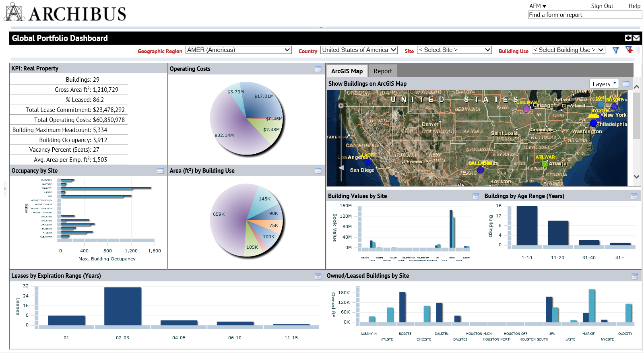Open the Select Building Use dropdown
Viewport: 644px width, 353px height.
[x=568, y=50]
